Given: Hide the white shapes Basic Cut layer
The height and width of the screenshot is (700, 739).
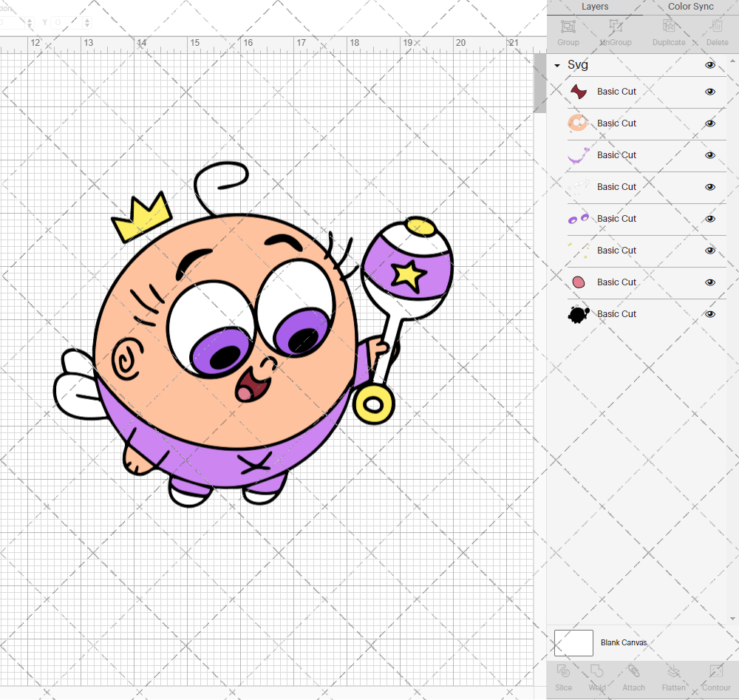Looking at the screenshot, I should [x=709, y=187].
